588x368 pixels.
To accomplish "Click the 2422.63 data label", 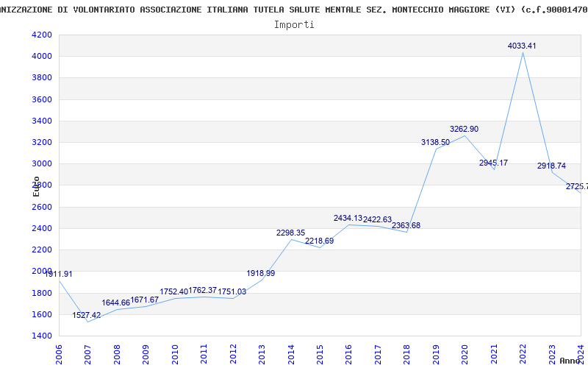I will coord(377,219).
